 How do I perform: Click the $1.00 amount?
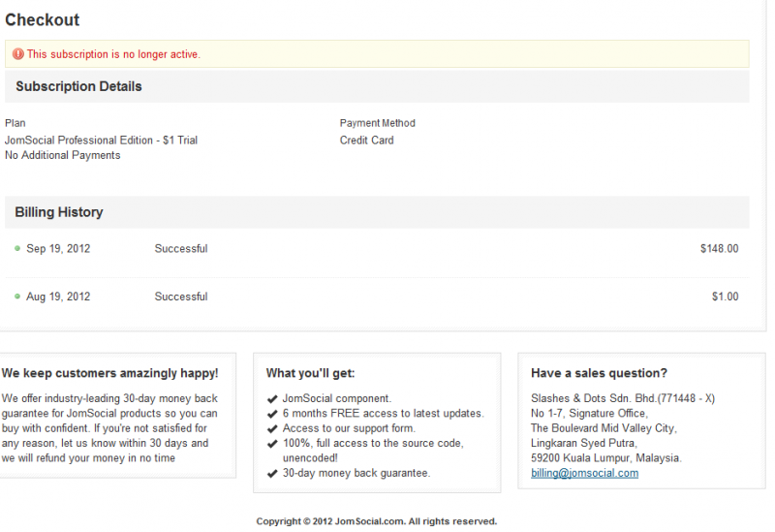click(x=725, y=297)
